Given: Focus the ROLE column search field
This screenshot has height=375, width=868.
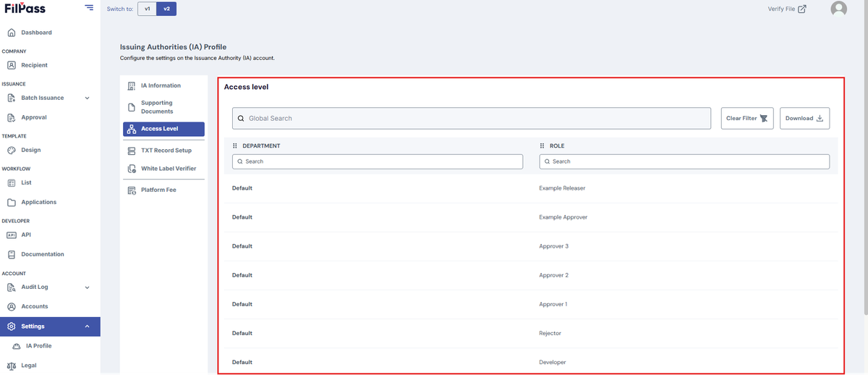Looking at the screenshot, I should [684, 161].
